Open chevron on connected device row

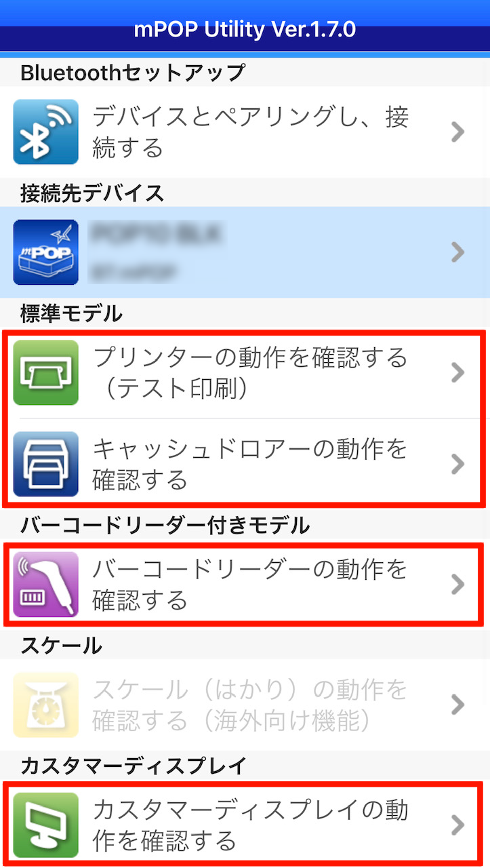pyautogui.click(x=458, y=252)
